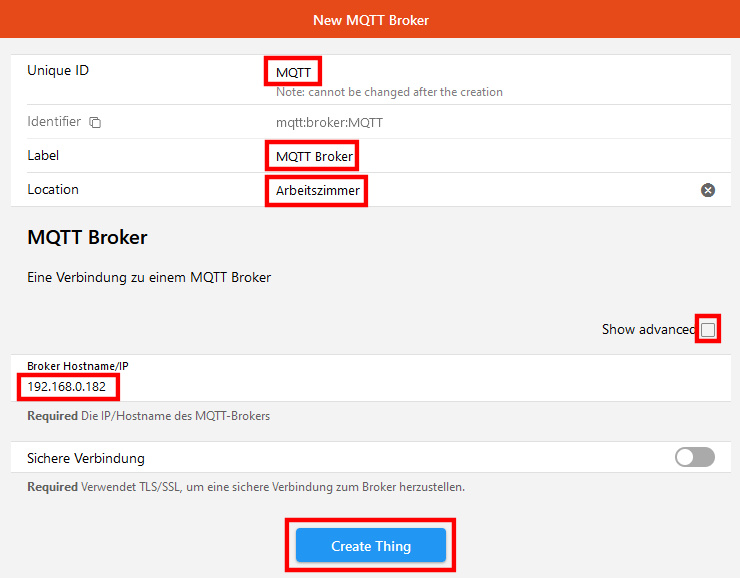Click the description Eine Verbindung zu einem MQTT Broker
This screenshot has width=740, height=578.
tap(149, 277)
